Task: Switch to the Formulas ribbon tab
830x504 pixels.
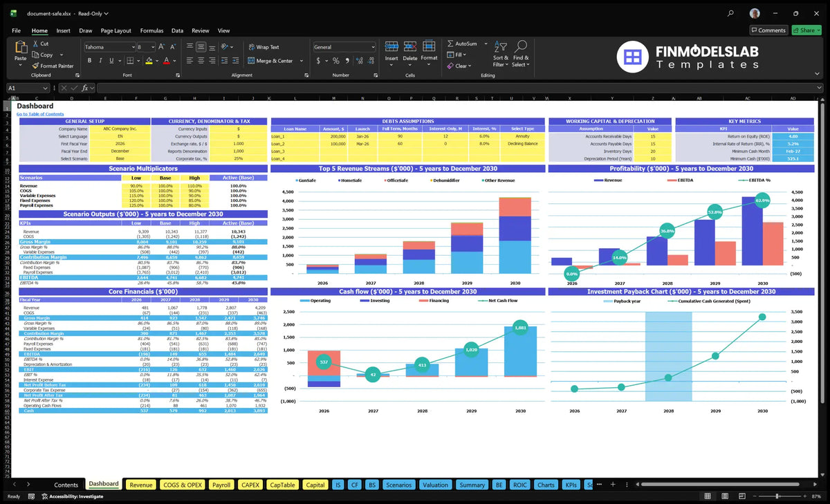Action: click(151, 30)
